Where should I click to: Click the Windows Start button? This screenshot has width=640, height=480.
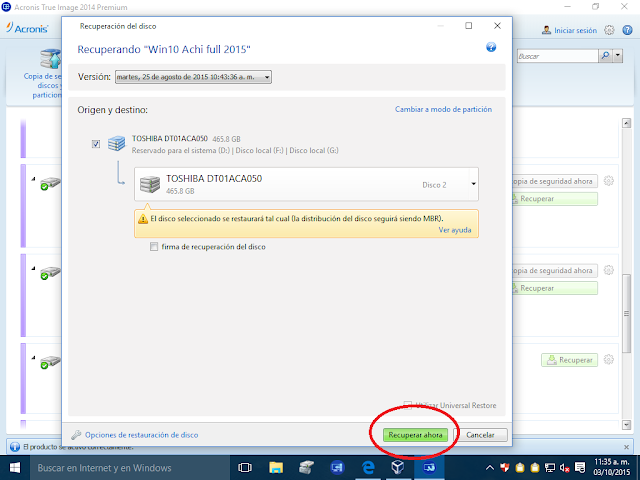coord(15,468)
